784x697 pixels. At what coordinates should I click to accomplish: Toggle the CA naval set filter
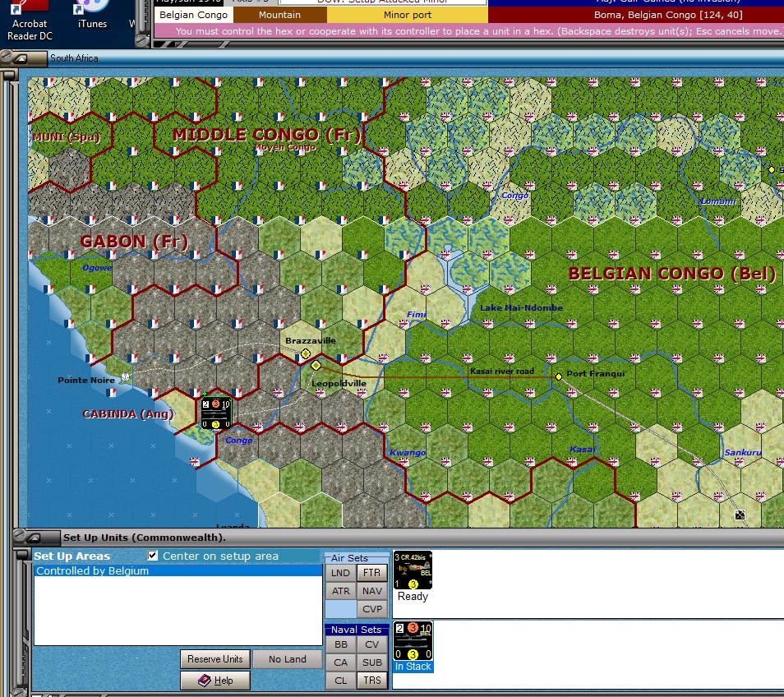(340, 662)
